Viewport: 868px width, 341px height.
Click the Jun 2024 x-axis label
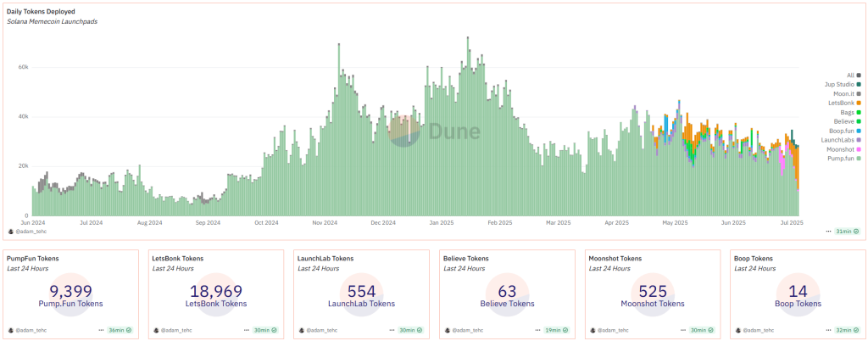click(x=31, y=223)
